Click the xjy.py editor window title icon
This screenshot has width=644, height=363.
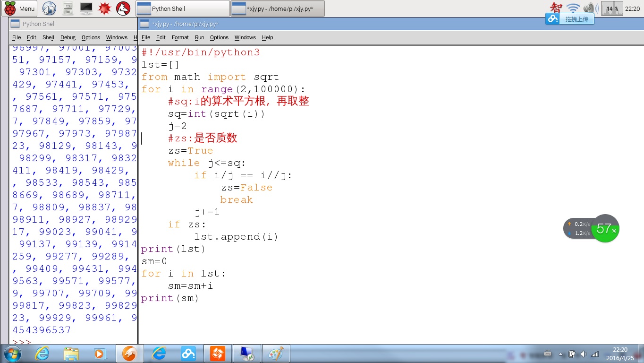pos(144,24)
